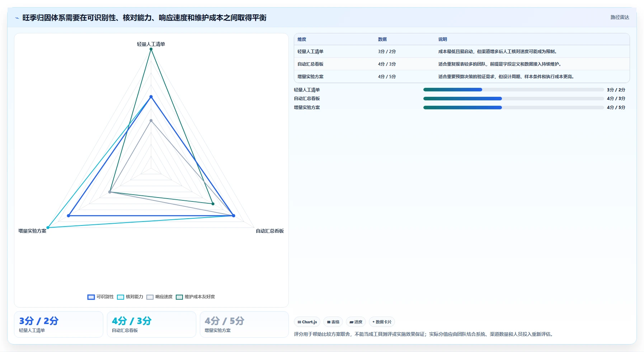Click the description starting 成本最低且易启动
The image size is (644, 352).
498,52
